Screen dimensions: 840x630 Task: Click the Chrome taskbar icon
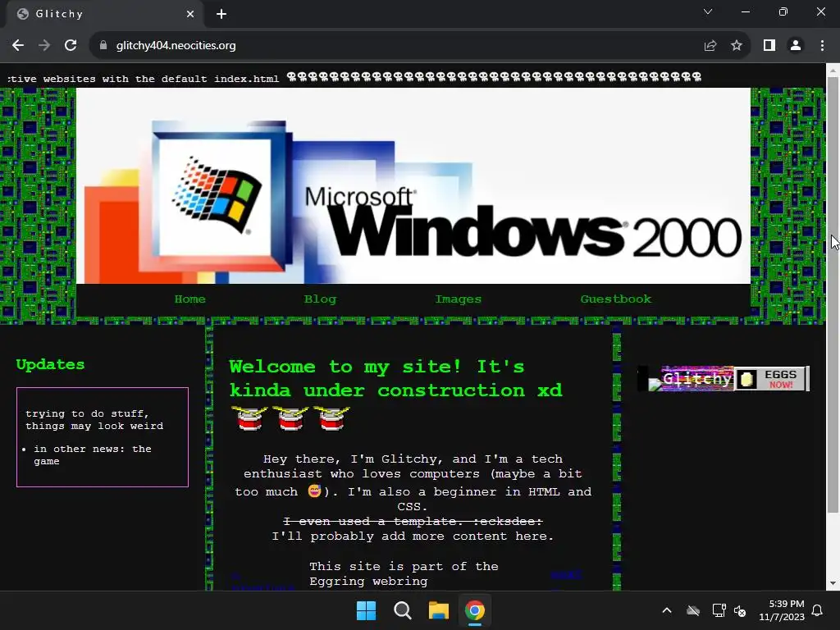pyautogui.click(x=475, y=610)
